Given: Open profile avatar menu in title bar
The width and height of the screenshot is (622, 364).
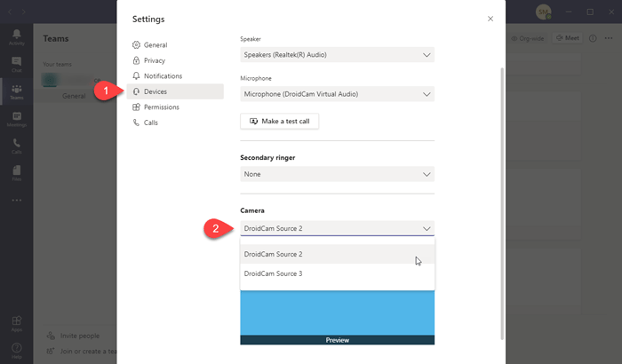Looking at the screenshot, I should (544, 12).
